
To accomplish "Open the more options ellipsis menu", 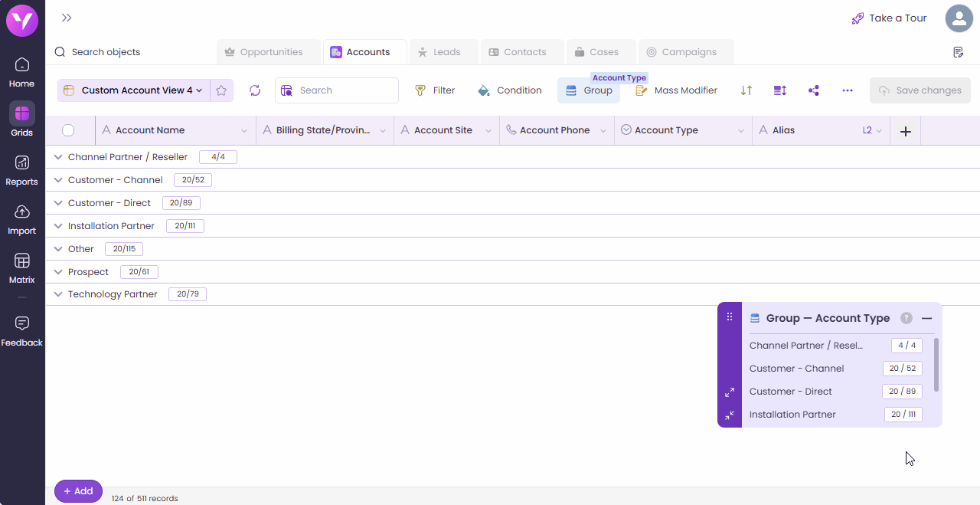I will coord(848,90).
